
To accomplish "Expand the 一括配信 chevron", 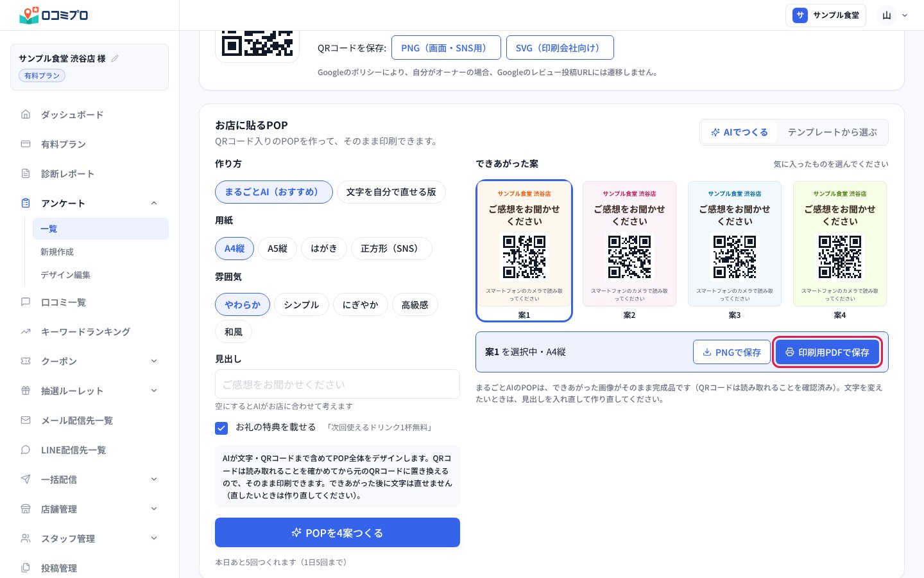I will coord(154,479).
